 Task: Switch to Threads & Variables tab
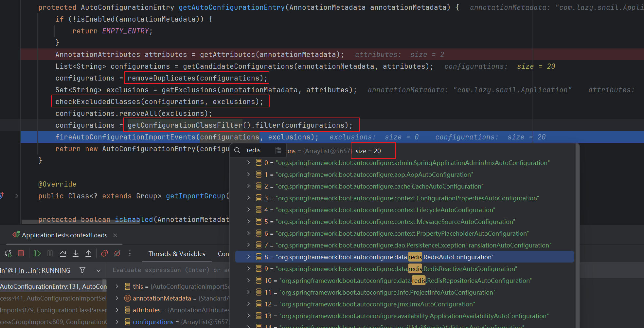pos(177,254)
